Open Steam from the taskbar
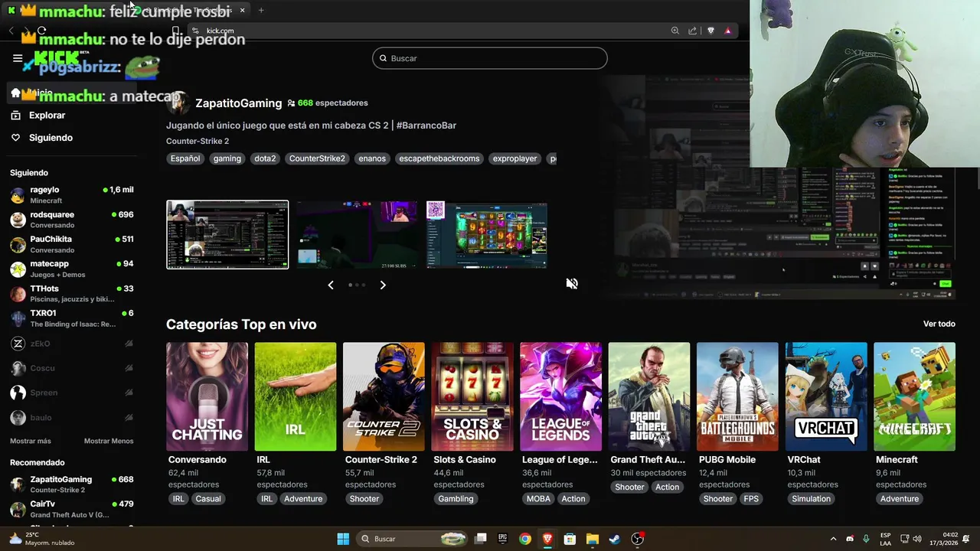This screenshot has width=980, height=551. coord(614,539)
